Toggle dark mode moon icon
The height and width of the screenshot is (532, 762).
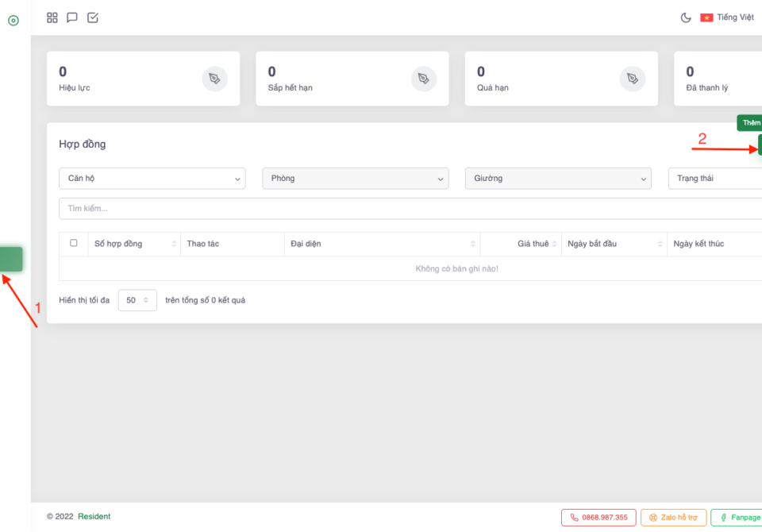click(686, 17)
